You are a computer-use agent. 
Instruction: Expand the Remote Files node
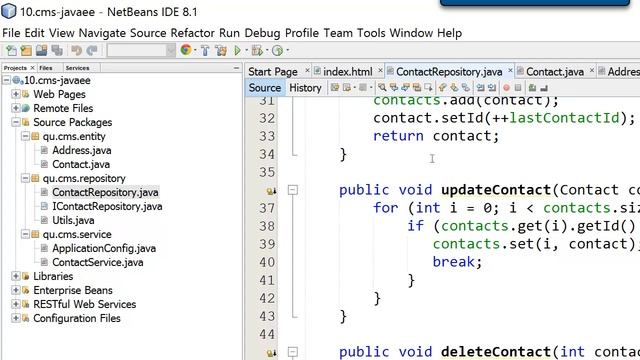tap(16, 108)
